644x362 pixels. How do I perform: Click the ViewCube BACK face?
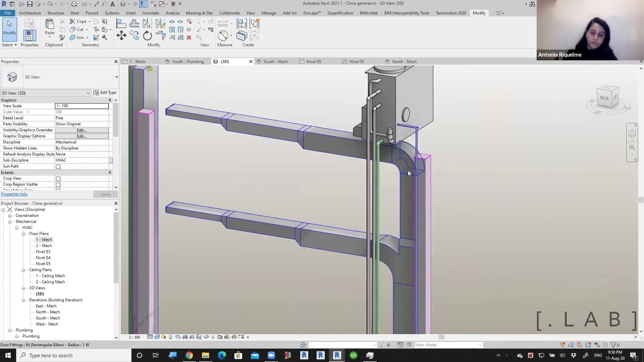coord(604,98)
